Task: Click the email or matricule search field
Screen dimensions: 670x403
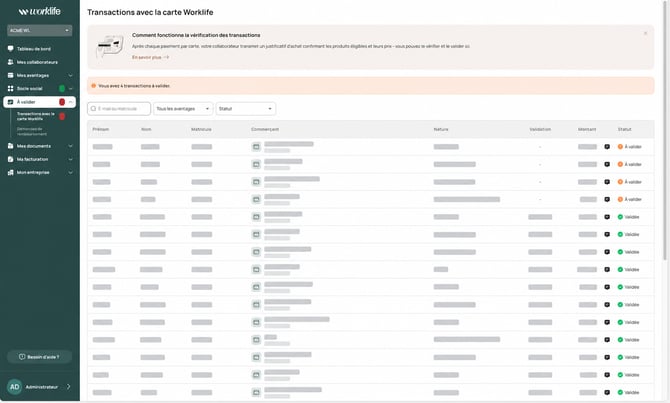Action: point(119,109)
